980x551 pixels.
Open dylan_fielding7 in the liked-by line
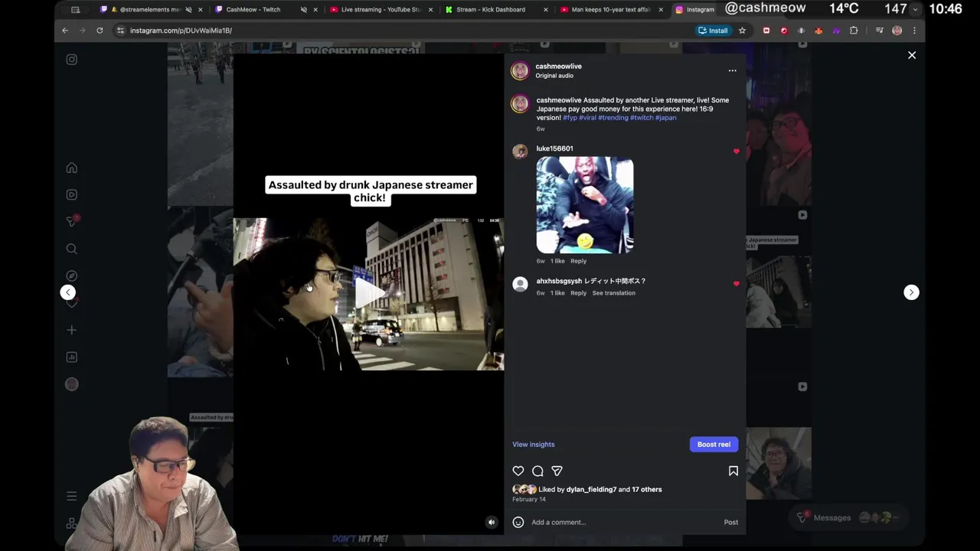pyautogui.click(x=591, y=490)
